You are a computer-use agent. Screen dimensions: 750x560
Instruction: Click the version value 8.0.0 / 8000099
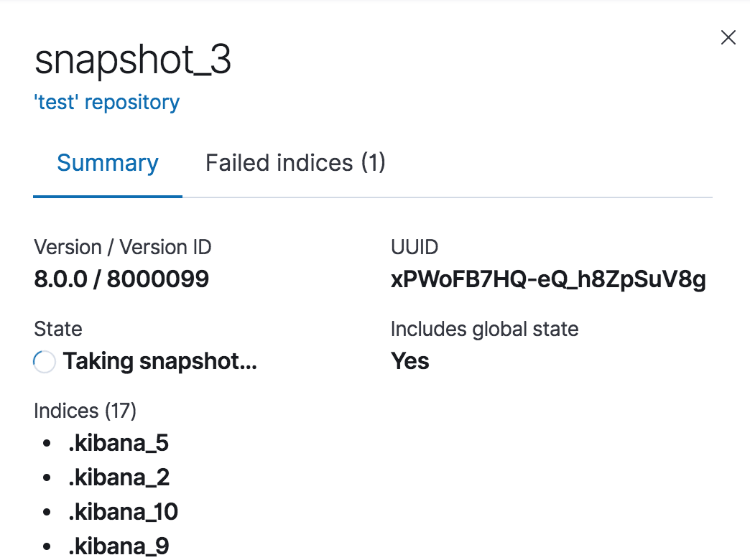pyautogui.click(x=121, y=279)
